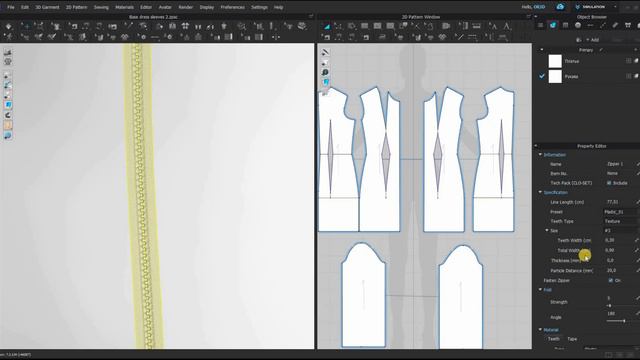This screenshot has width=640, height=360.
Task: Select the 2D Pattern Annotation 'A' tool
Action: coord(493,27)
